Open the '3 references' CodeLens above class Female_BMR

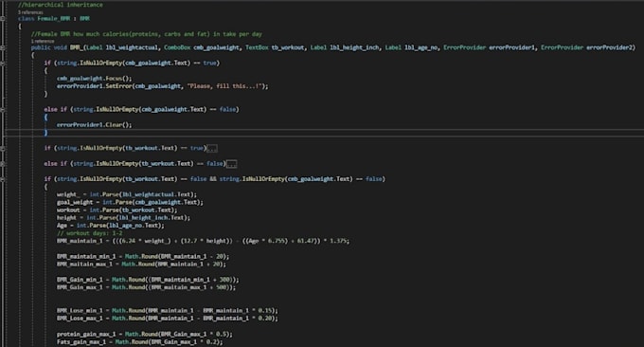[30, 12]
